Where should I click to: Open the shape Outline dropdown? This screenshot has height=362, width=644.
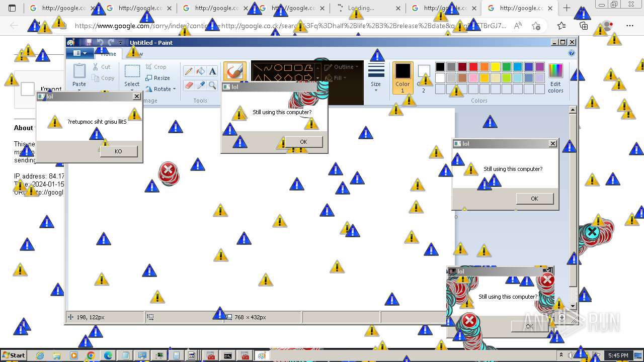click(x=342, y=67)
